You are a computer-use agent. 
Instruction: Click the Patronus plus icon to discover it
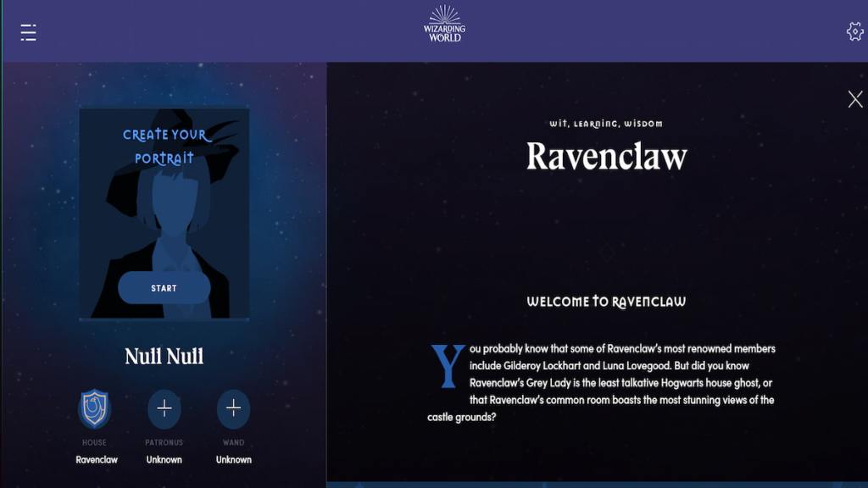pos(164,408)
